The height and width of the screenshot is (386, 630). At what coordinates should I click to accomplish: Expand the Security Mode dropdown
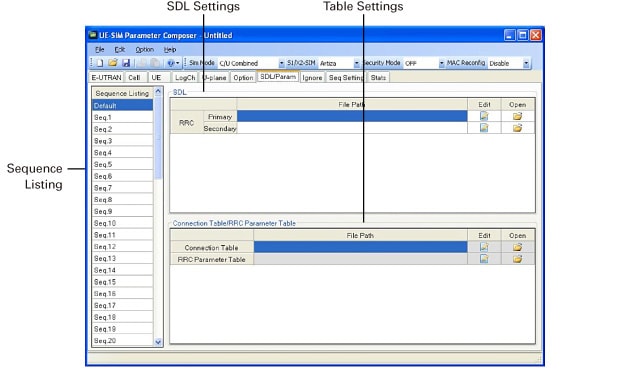(442, 63)
